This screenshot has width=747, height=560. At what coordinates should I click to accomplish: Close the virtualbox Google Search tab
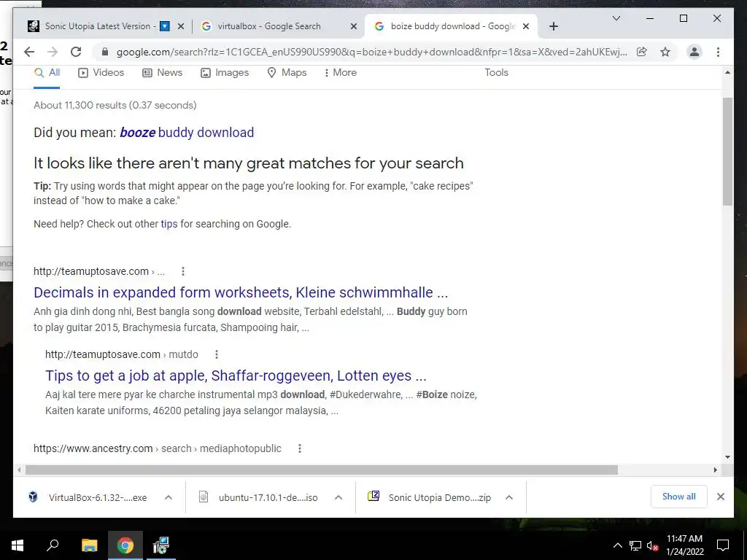click(354, 27)
